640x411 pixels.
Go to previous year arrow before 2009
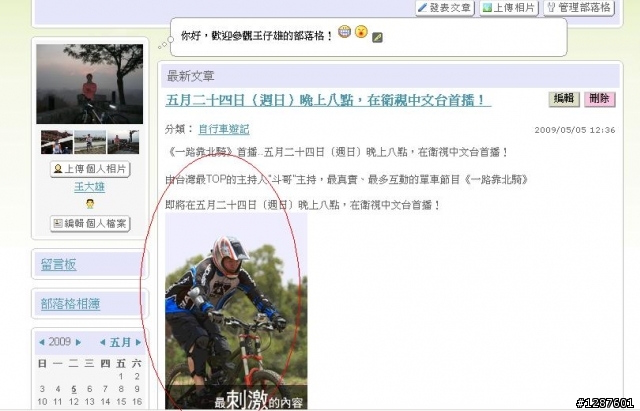(x=42, y=342)
